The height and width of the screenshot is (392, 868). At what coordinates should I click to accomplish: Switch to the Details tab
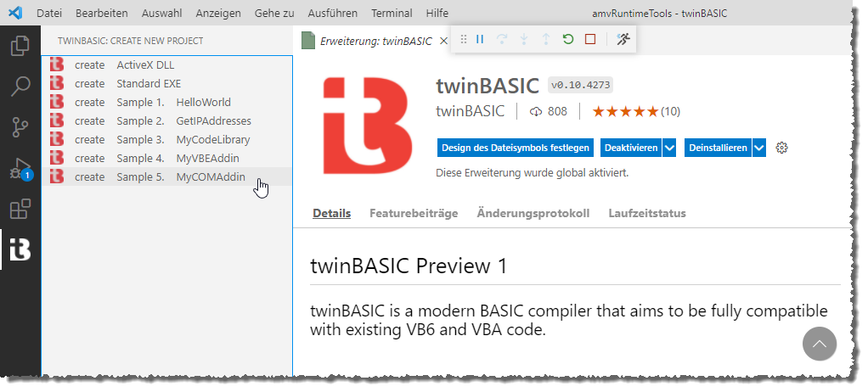pos(331,214)
